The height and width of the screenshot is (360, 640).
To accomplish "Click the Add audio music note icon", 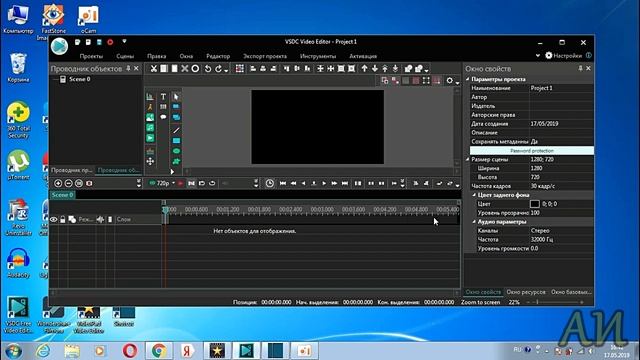I will click(150, 128).
